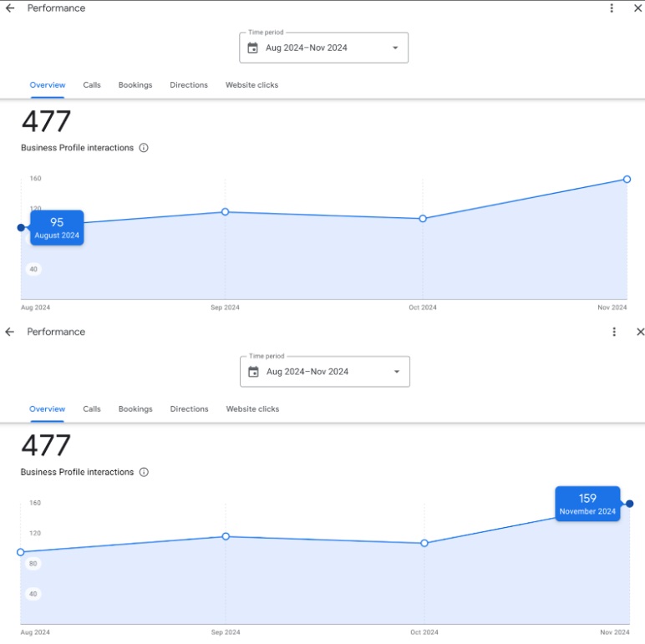Image resolution: width=645 pixels, height=644 pixels.
Task: Expand the lower Time period dropdown arrow
Action: (397, 372)
